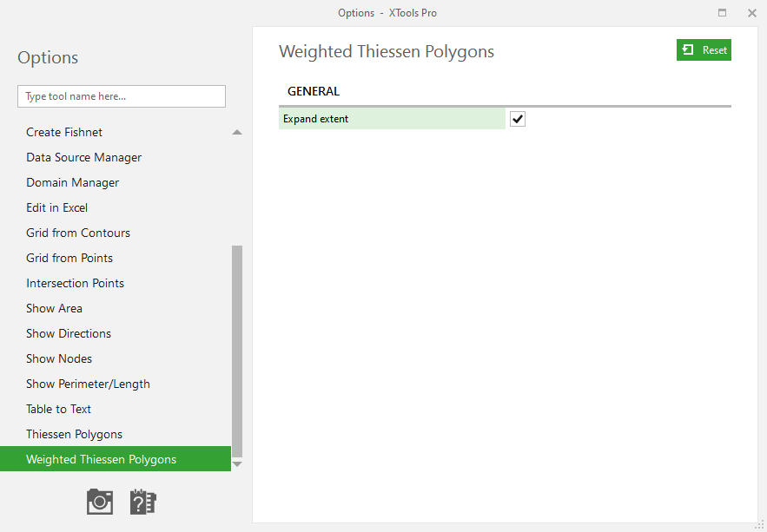Image resolution: width=767 pixels, height=532 pixels.
Task: Select Table to Text entry
Action: point(58,409)
